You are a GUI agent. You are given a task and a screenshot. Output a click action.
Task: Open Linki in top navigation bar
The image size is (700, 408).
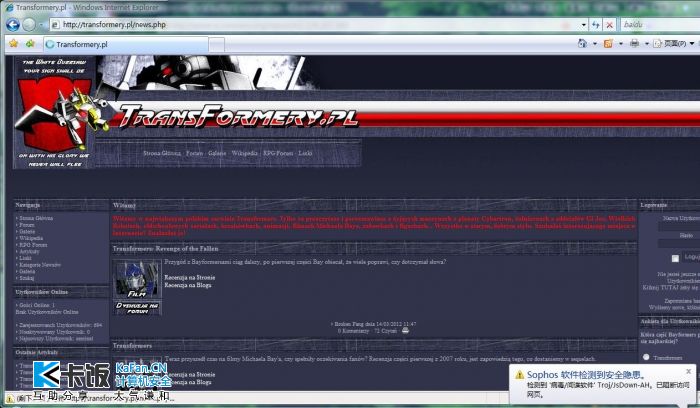(305, 153)
